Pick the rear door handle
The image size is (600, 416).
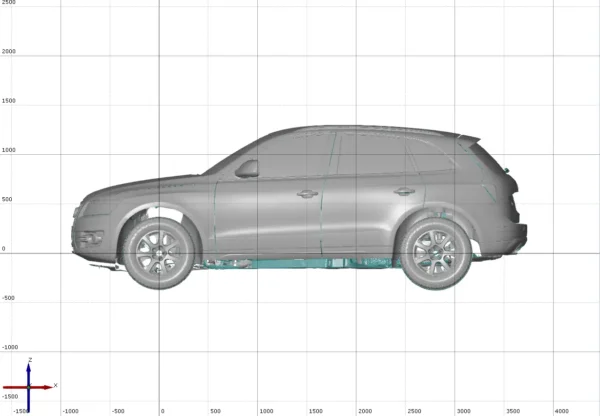click(404, 191)
